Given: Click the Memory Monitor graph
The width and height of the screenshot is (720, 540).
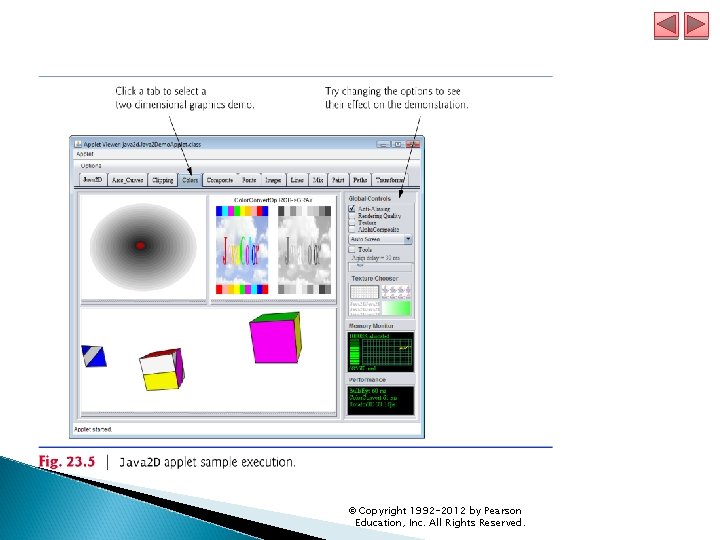Looking at the screenshot, I should coord(381,352).
